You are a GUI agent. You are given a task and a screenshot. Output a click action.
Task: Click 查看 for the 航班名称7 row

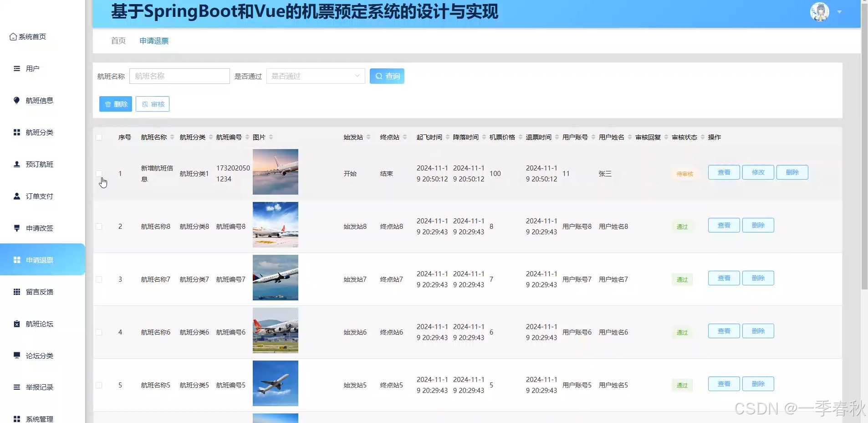pyautogui.click(x=724, y=278)
